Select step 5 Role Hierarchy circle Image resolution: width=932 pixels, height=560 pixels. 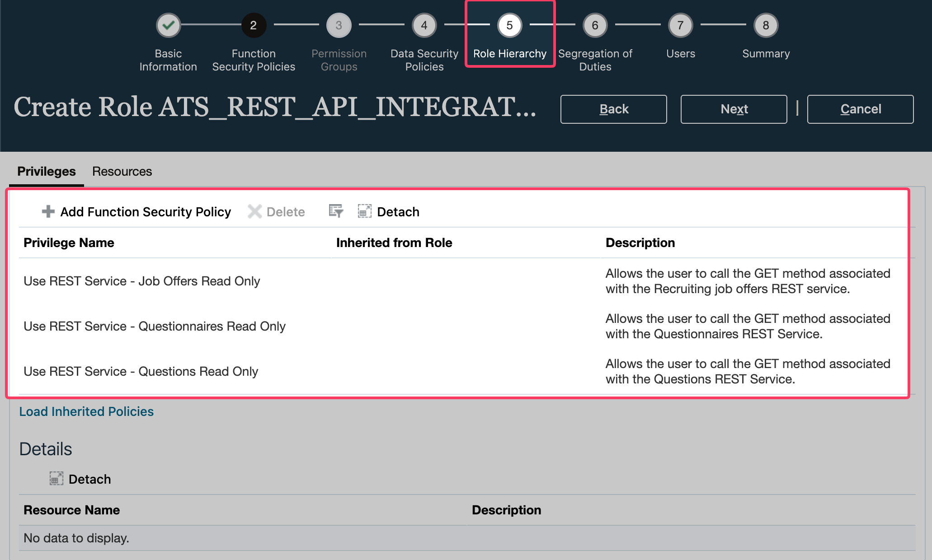(x=509, y=25)
